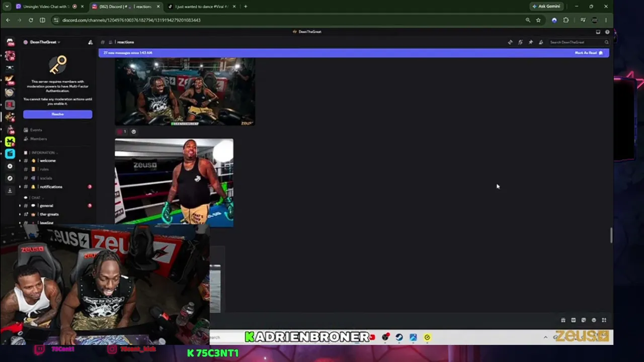Open DeenTheGreat server dropdown menu
Screen dimensions: 644x362
pos(45,42)
